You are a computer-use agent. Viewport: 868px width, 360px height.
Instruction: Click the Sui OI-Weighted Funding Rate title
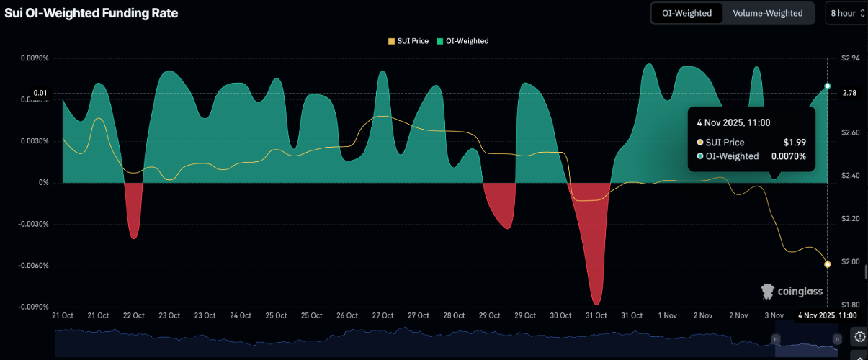91,13
